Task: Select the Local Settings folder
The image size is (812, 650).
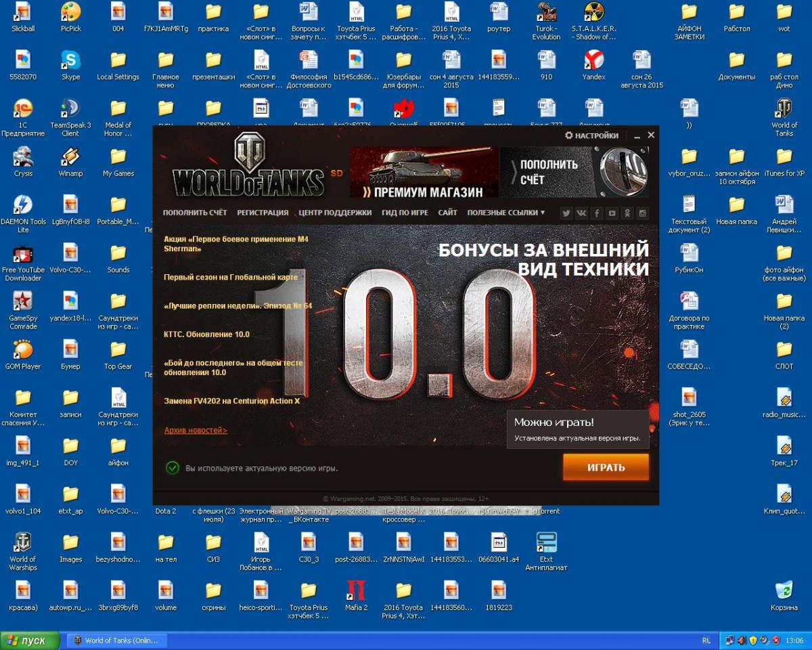Action: 118,65
